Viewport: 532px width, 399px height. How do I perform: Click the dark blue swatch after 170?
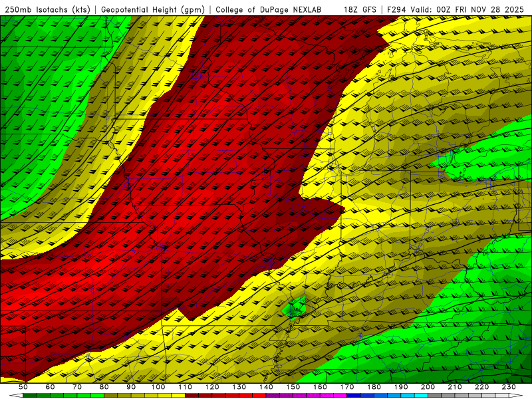(x=354, y=396)
